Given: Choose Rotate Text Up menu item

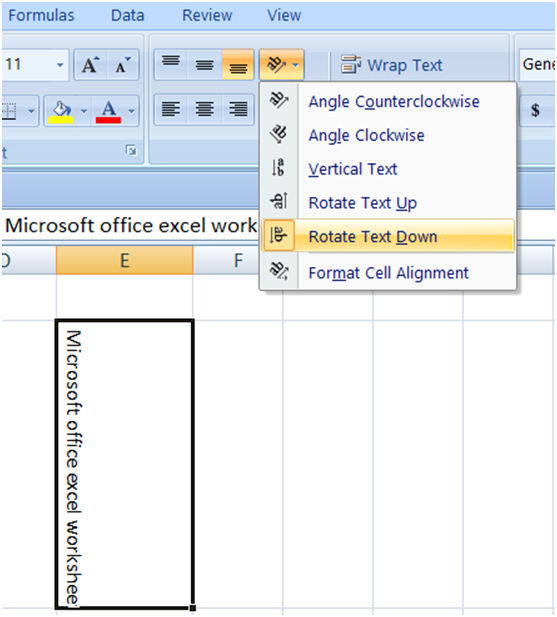Looking at the screenshot, I should click(388, 203).
